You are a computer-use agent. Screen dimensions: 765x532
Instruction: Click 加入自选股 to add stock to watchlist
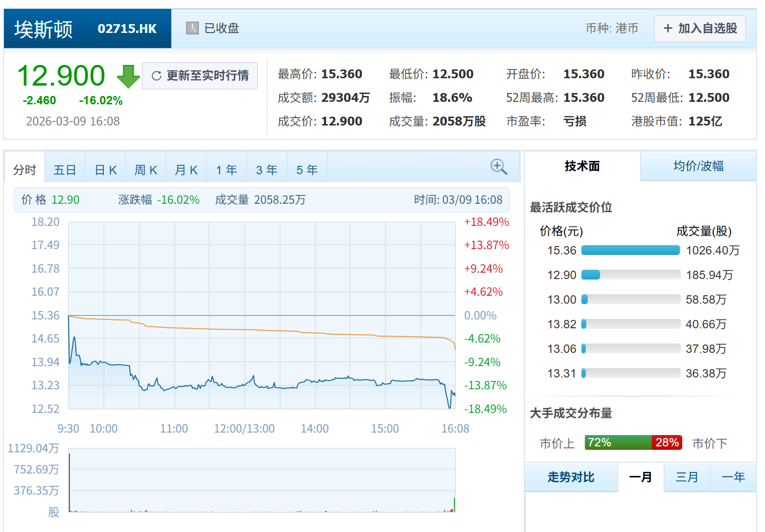click(700, 28)
